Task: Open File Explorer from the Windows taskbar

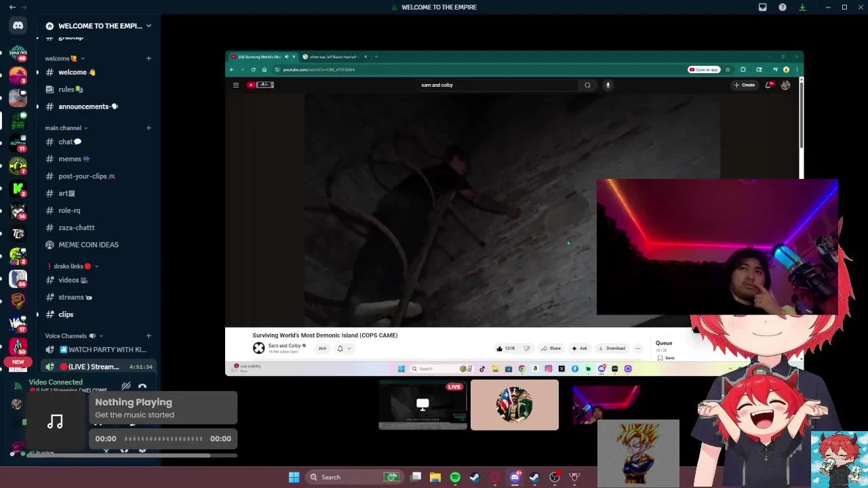Action: coord(435,477)
